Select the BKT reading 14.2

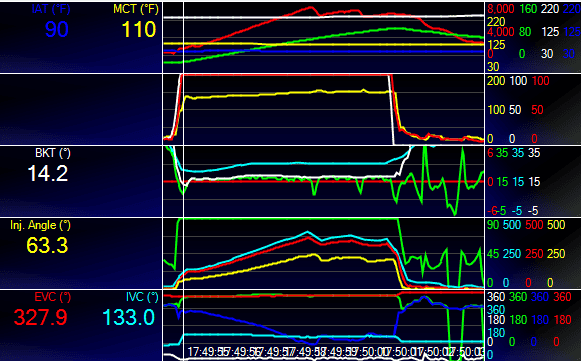(x=48, y=173)
